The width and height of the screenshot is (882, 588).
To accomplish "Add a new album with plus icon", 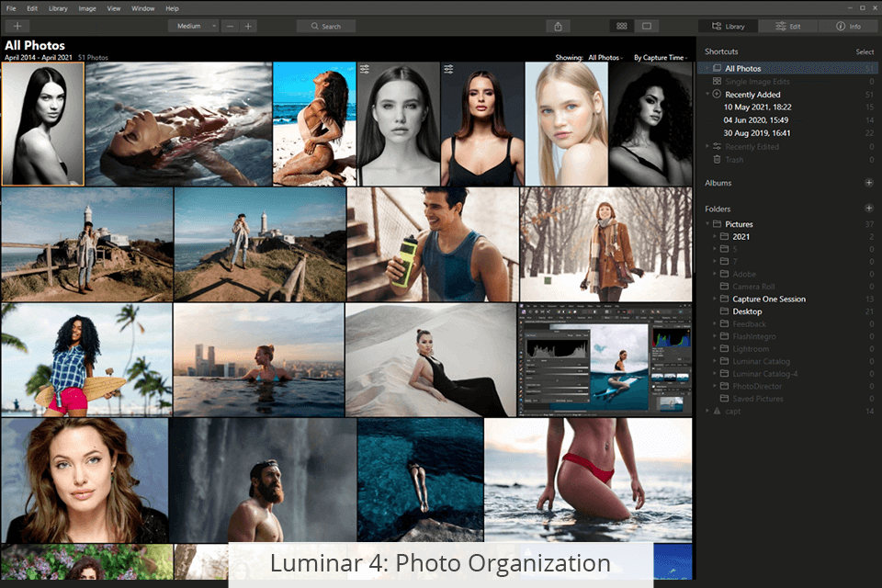I will coord(869,183).
